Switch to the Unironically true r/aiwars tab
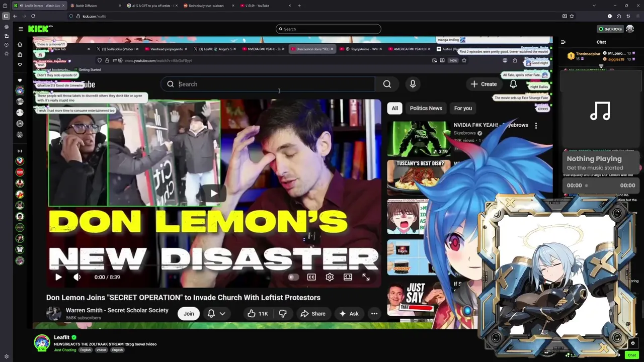Screen dimensions: 644x362 click(208, 6)
